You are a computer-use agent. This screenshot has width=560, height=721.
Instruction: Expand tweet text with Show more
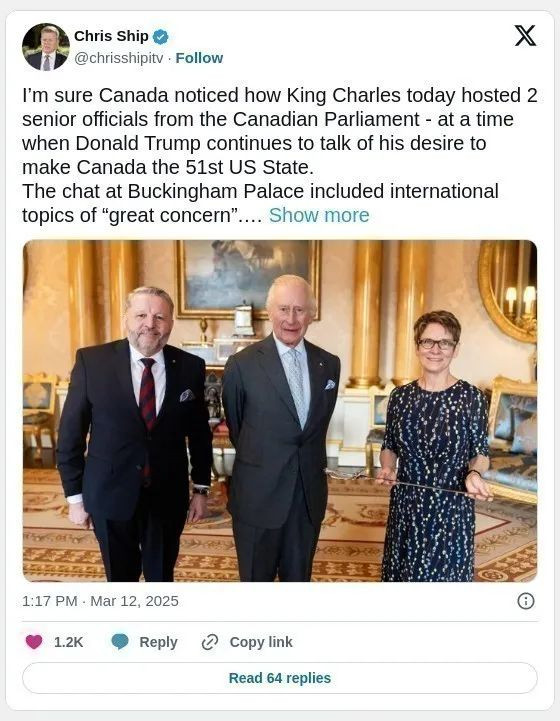[319, 215]
